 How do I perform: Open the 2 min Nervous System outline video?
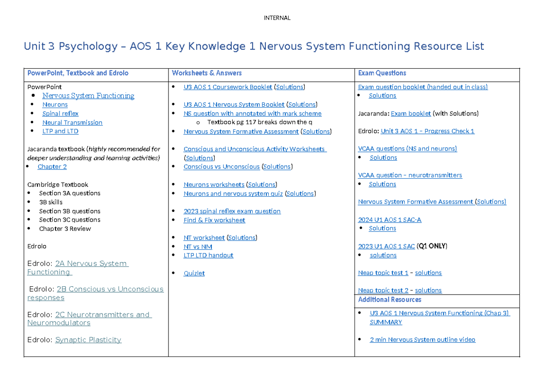[422, 339]
